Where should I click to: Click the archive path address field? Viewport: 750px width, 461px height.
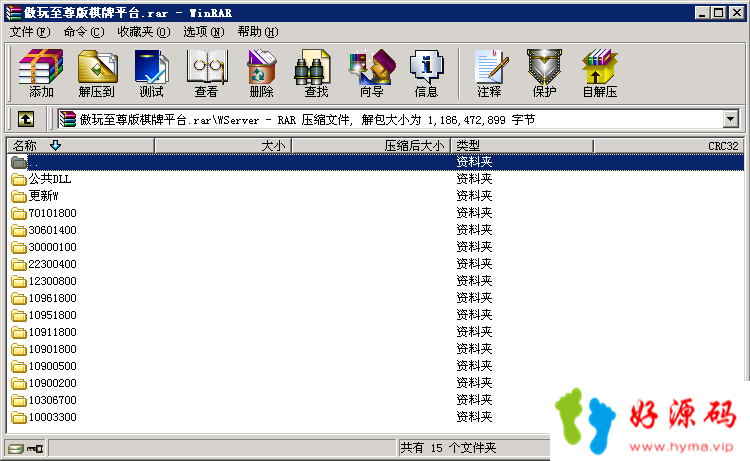[x=390, y=119]
